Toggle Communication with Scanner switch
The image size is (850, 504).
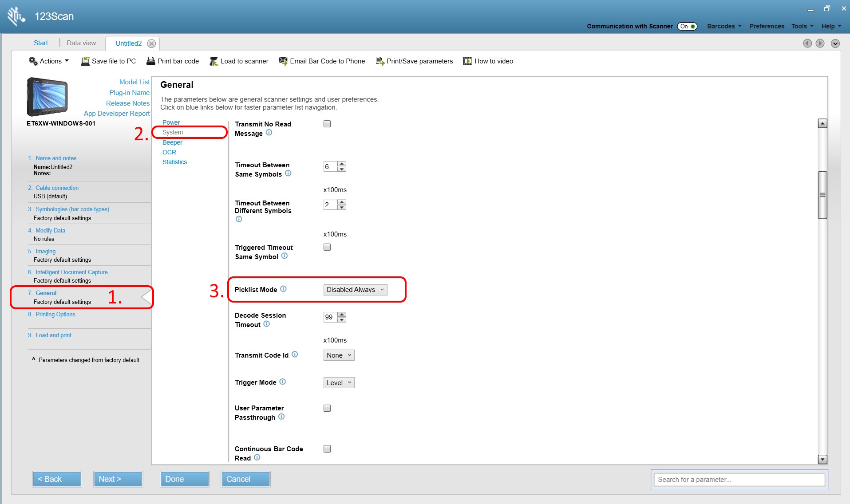[687, 26]
